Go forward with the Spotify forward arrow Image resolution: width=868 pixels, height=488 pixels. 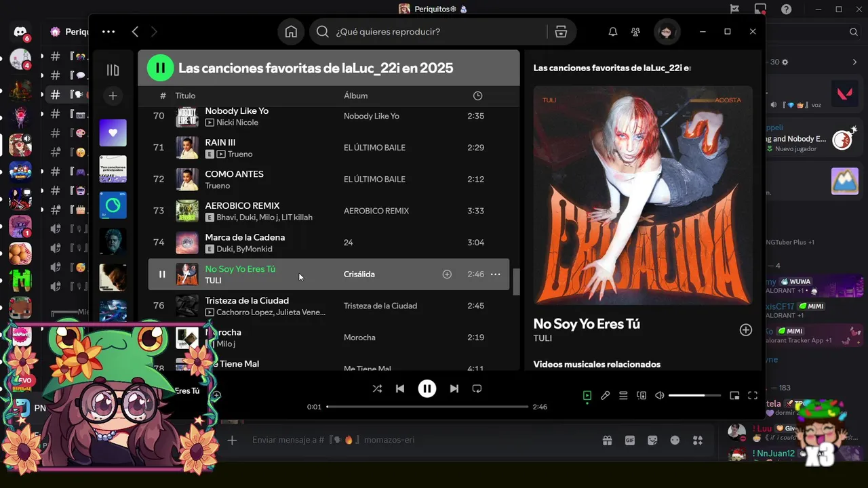coord(154,32)
